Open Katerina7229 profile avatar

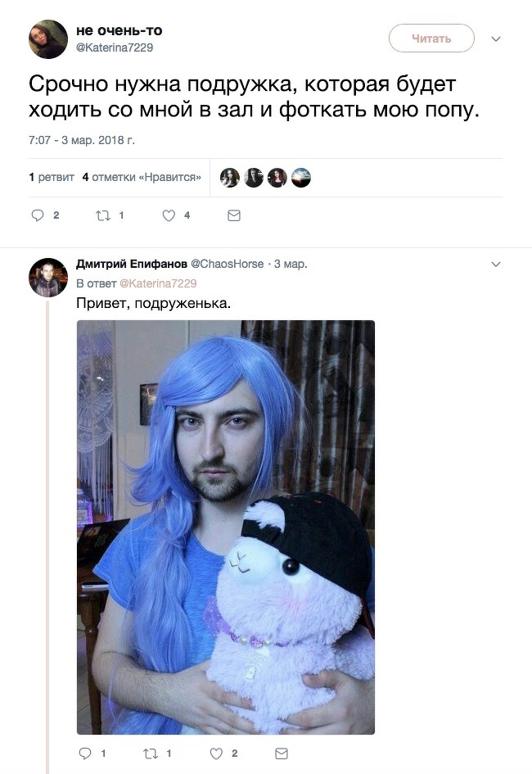tap(47, 39)
